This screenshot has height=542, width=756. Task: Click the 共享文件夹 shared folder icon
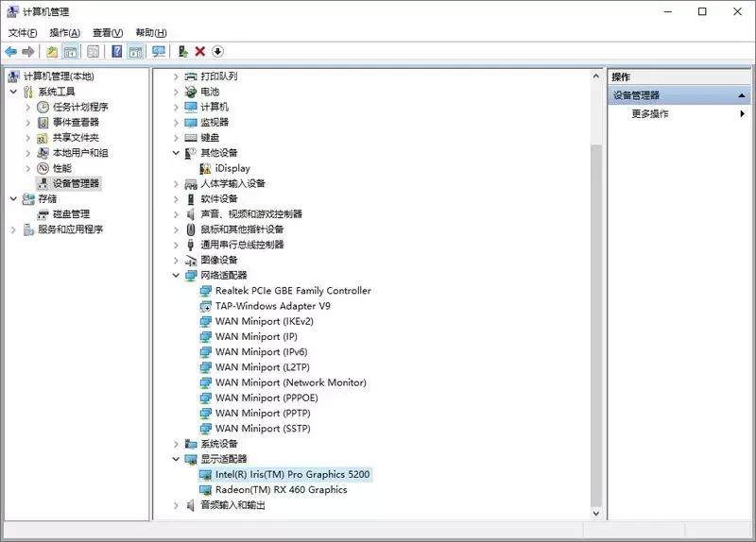(43, 138)
